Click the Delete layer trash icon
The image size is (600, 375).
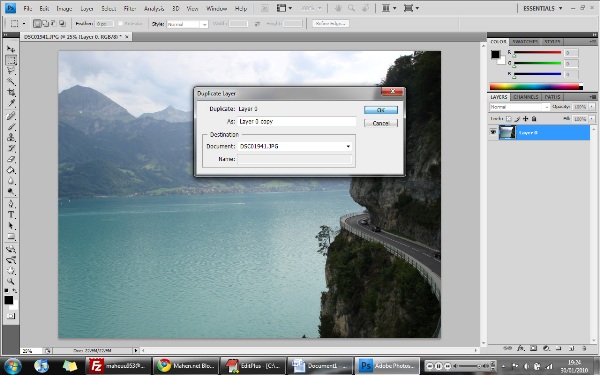[x=584, y=348]
